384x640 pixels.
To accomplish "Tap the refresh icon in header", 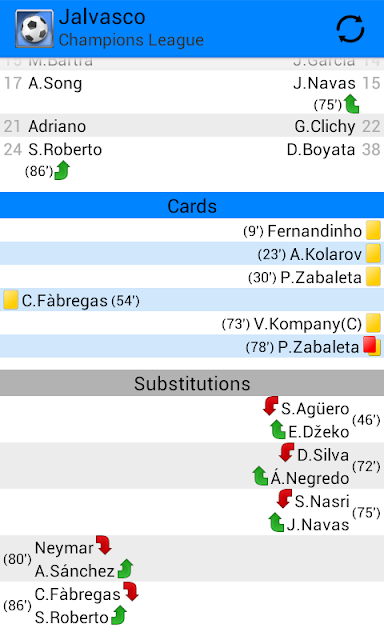I will pyautogui.click(x=350, y=29).
